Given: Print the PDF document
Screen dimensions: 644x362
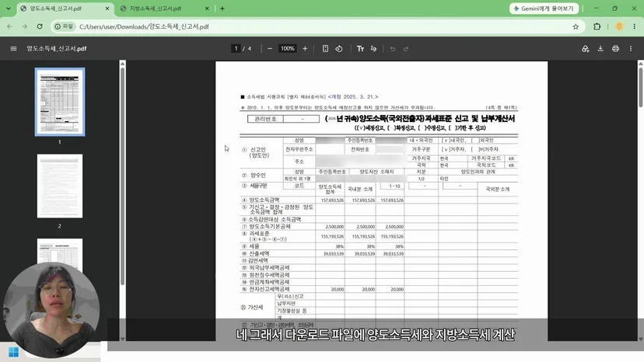Looking at the screenshot, I should tap(615, 48).
